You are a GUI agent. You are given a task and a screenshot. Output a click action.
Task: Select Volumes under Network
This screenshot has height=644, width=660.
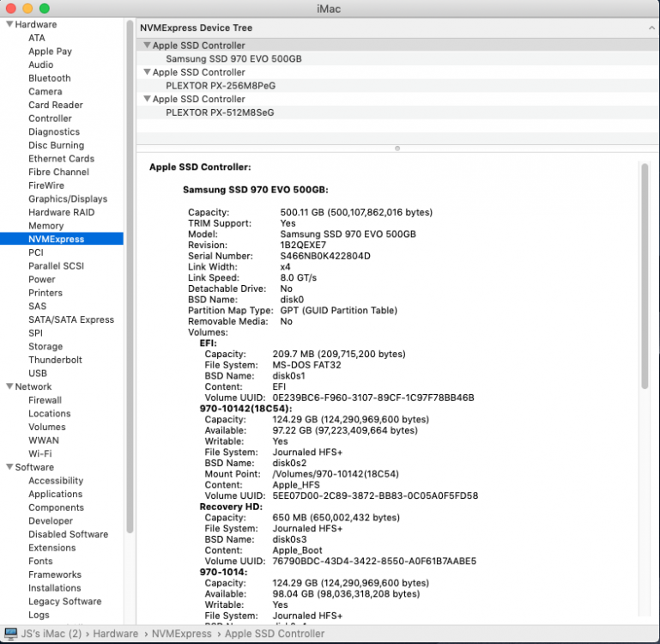coord(47,427)
